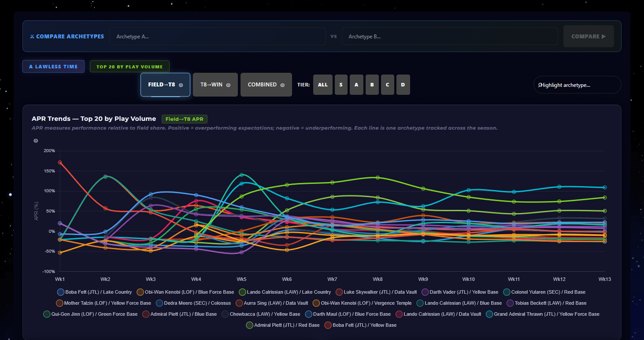This screenshot has height=340, width=644.
Task: Click the search icon in Highlight archetype field
Action: (540, 85)
